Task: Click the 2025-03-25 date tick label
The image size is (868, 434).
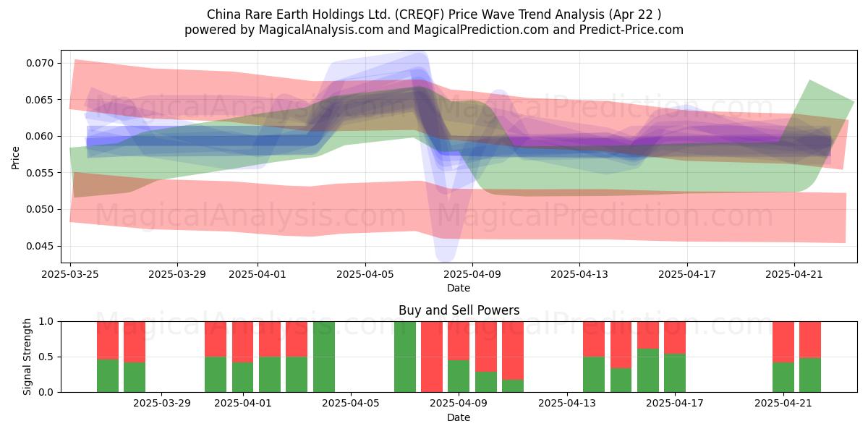Action: tap(70, 274)
